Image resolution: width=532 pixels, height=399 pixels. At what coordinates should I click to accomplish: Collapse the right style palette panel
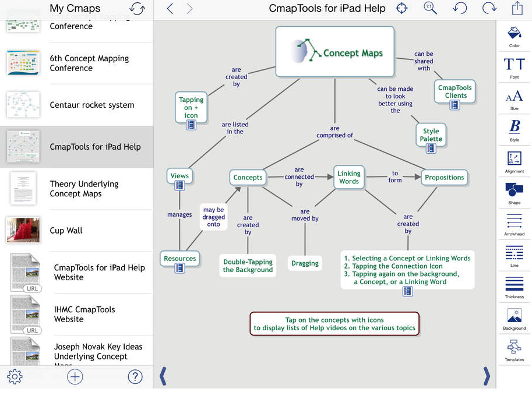tap(487, 376)
